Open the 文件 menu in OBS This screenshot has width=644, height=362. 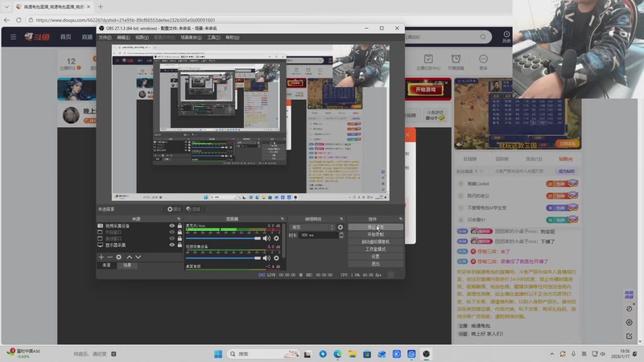(x=105, y=37)
